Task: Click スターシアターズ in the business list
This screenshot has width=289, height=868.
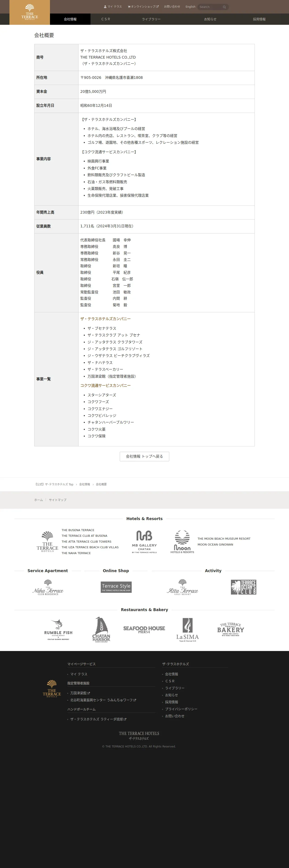Action: [x=102, y=395]
